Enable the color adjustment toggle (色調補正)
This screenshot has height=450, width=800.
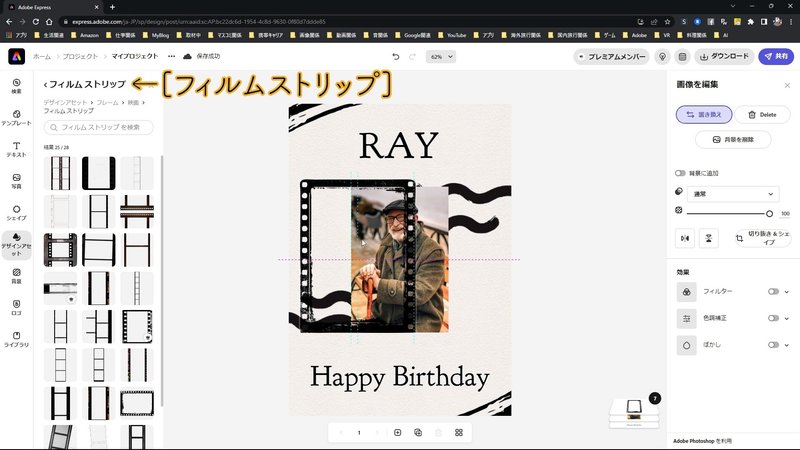pos(773,318)
